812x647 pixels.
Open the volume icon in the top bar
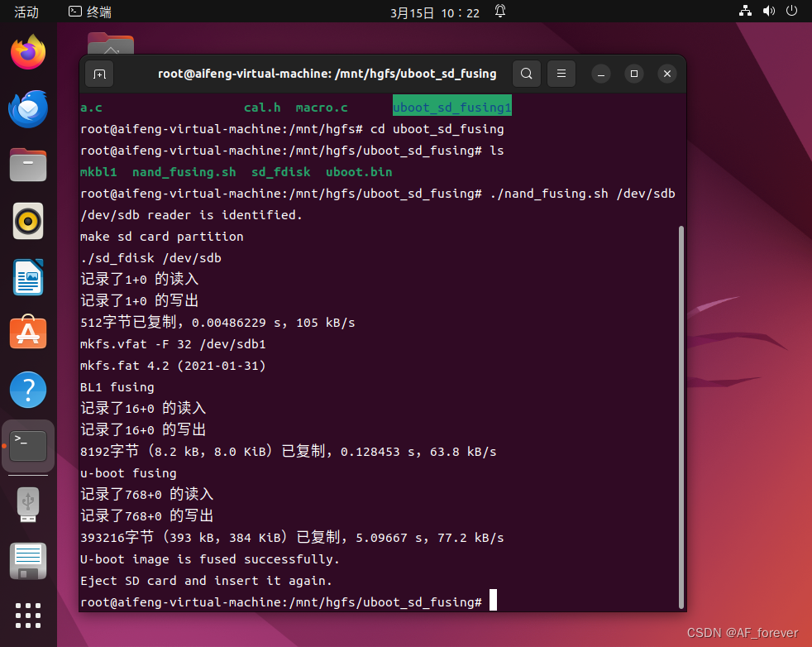coord(768,11)
